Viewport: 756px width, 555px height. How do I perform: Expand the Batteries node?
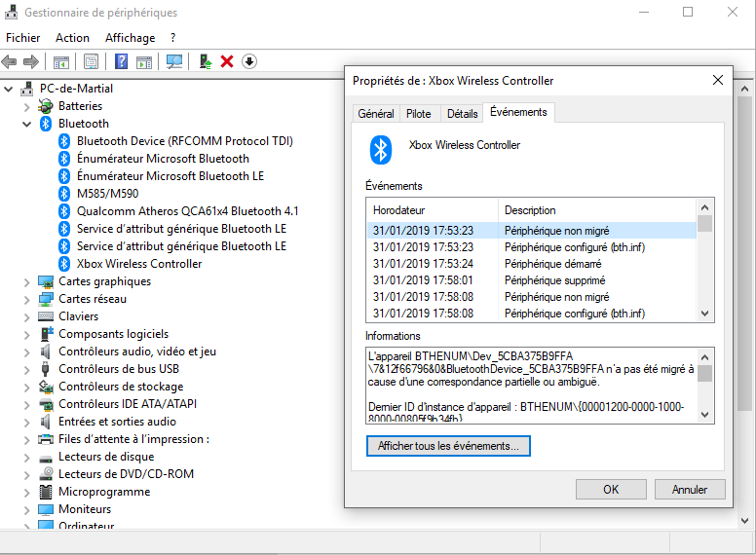point(27,107)
